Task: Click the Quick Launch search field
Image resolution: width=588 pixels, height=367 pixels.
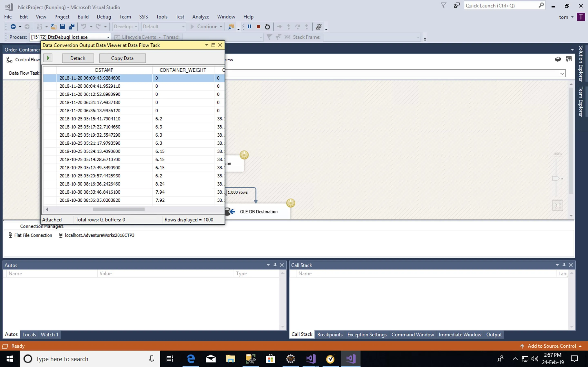Action: click(x=501, y=6)
